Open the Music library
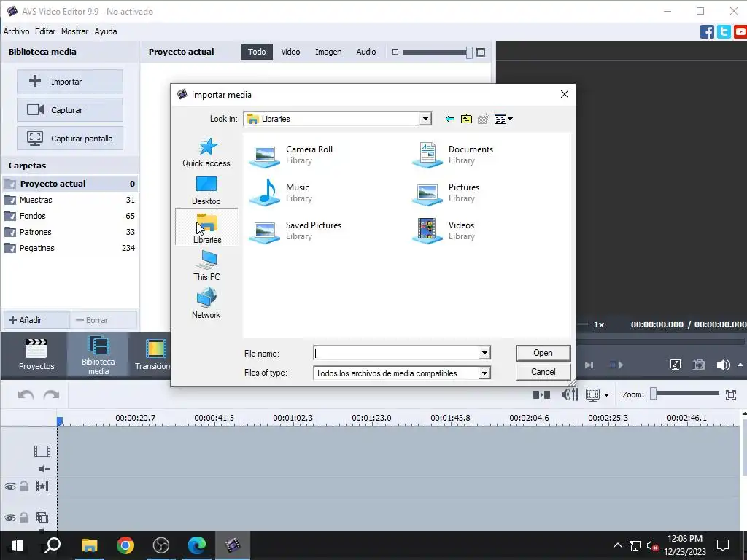The image size is (747, 560). pyautogui.click(x=280, y=192)
